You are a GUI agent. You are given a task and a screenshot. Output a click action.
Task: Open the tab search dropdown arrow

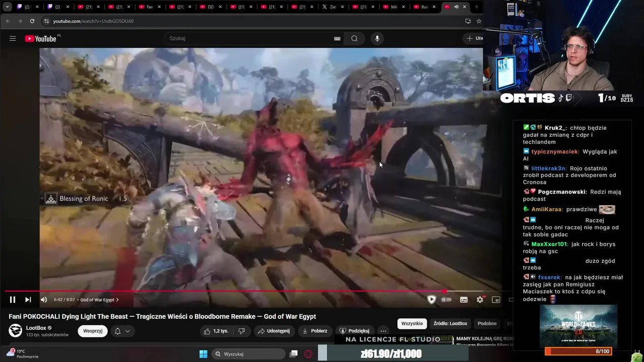[x=7, y=7]
